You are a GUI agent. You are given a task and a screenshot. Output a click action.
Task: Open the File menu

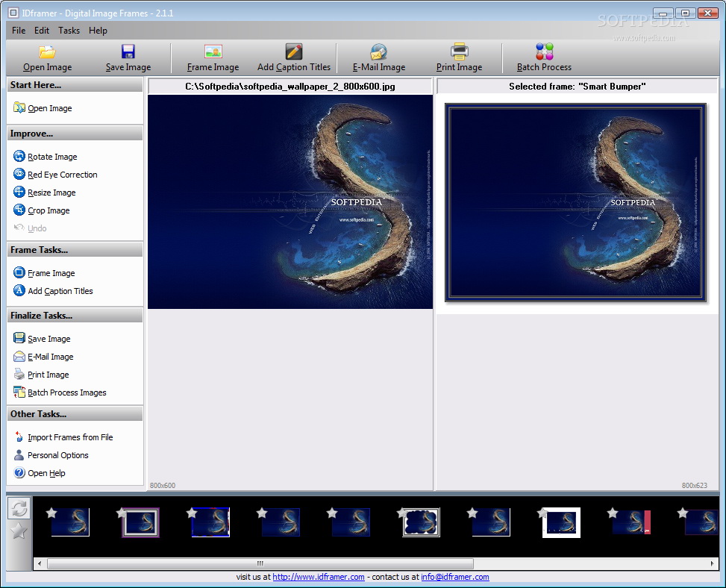19,31
